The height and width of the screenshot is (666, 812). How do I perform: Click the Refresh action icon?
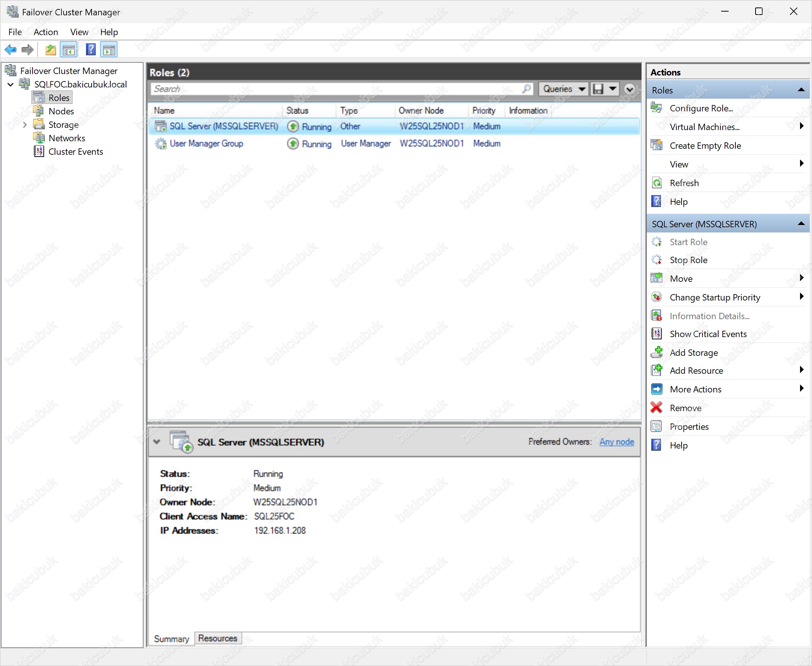point(656,183)
